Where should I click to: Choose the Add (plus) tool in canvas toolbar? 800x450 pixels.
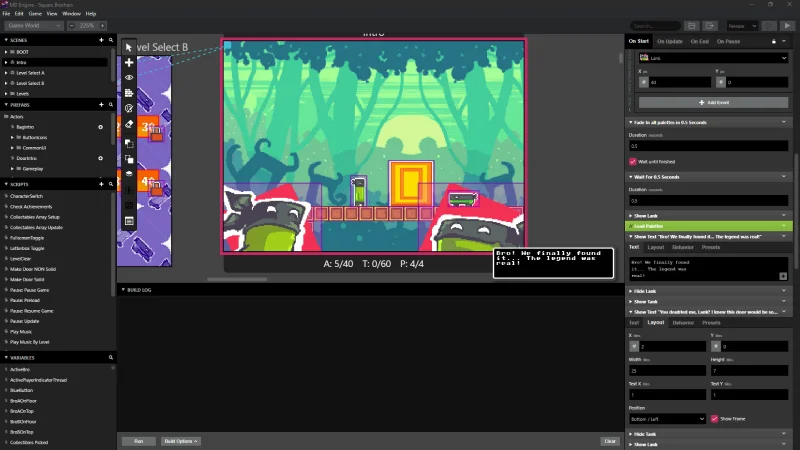129,62
